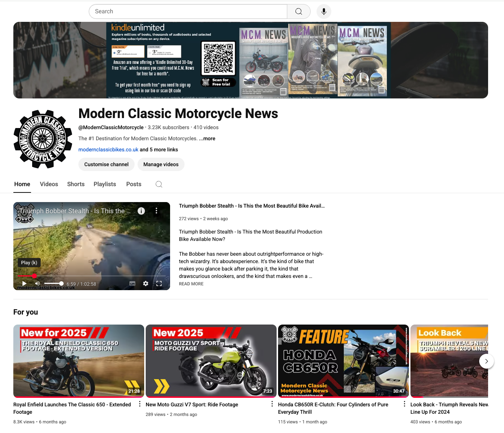Click the search magnifier button
Screen dimensions: 504x433
click(298, 11)
